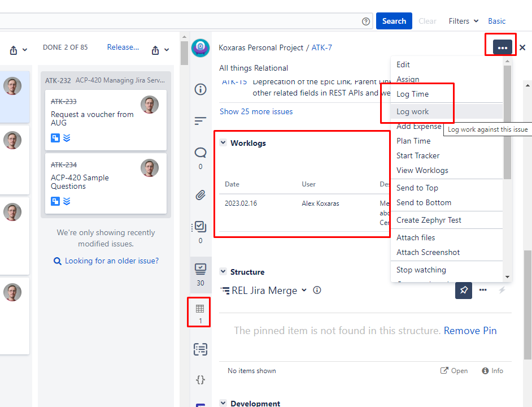The width and height of the screenshot is (532, 407).
Task: Click the priority chevrons on ATK-234 card
Action: coord(67,201)
